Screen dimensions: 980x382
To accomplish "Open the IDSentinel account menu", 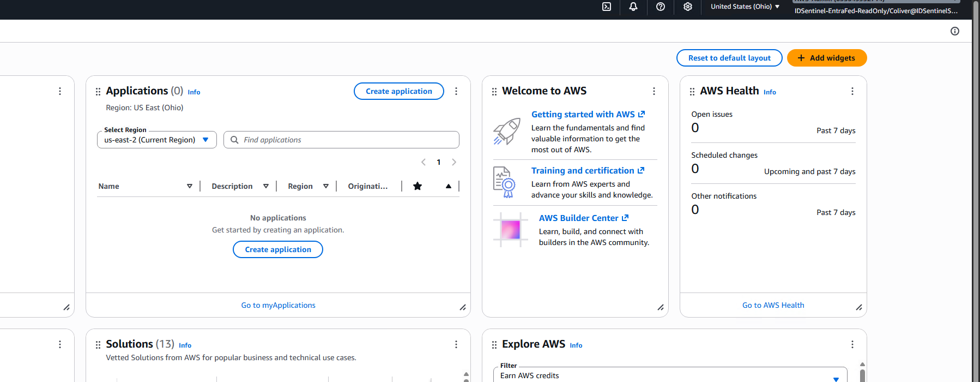I will pyautogui.click(x=876, y=8).
